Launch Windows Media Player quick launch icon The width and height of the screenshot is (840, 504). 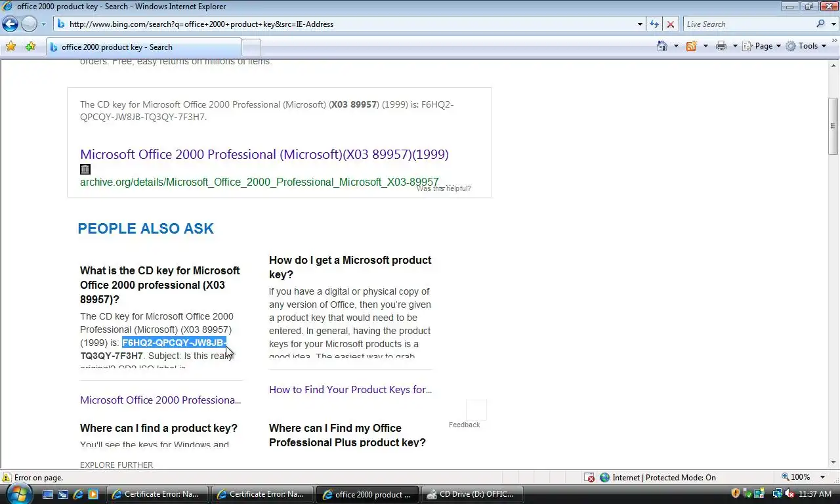point(93,494)
